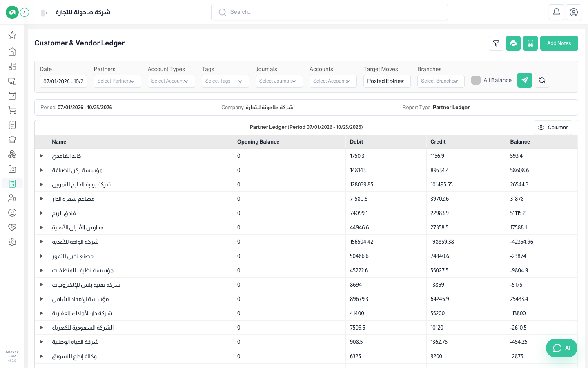Open the AI chat button

[561, 348]
